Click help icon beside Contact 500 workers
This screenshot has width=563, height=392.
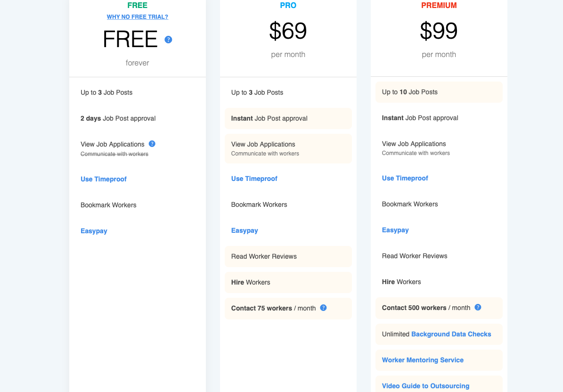478,307
